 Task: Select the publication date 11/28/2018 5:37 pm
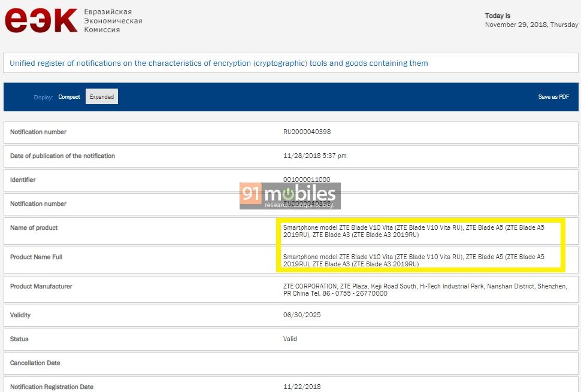(314, 156)
